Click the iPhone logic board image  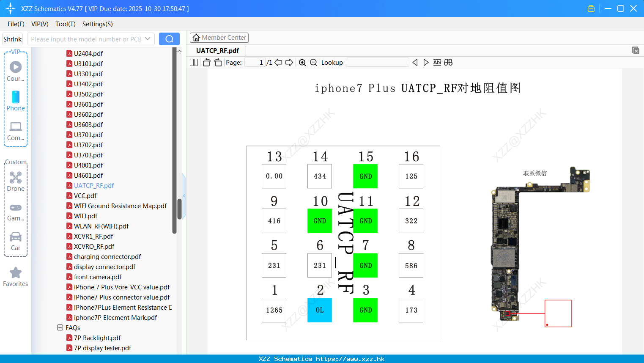(540, 244)
